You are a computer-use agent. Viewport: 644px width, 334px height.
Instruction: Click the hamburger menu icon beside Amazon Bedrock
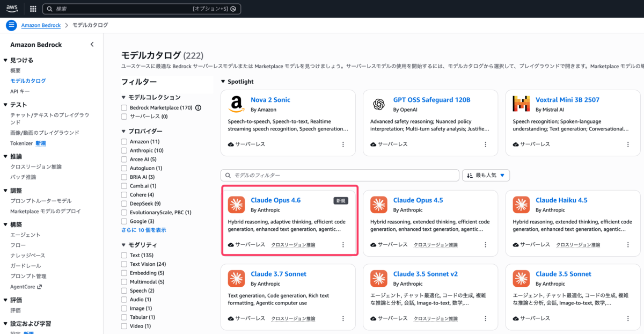[11, 25]
